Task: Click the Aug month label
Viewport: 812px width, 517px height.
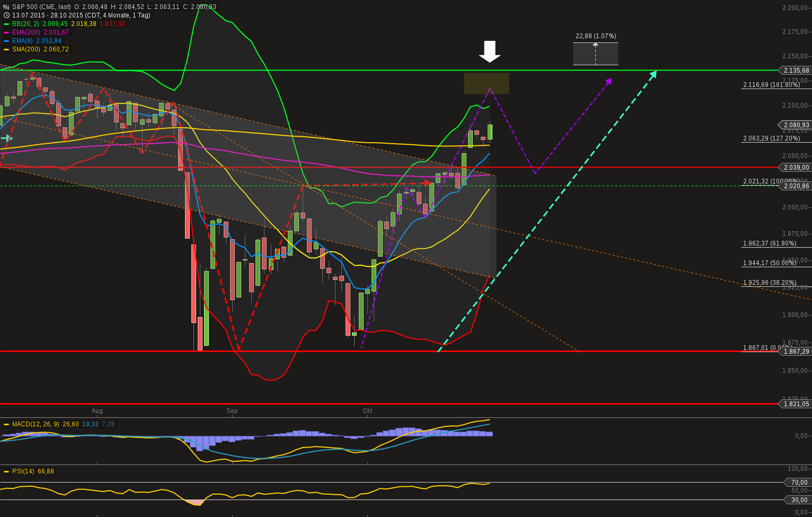Action: click(97, 411)
